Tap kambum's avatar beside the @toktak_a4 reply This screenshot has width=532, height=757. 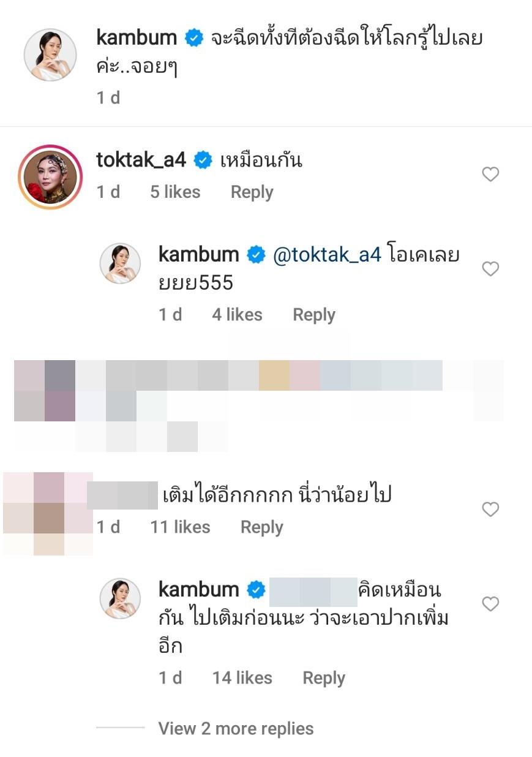[121, 263]
